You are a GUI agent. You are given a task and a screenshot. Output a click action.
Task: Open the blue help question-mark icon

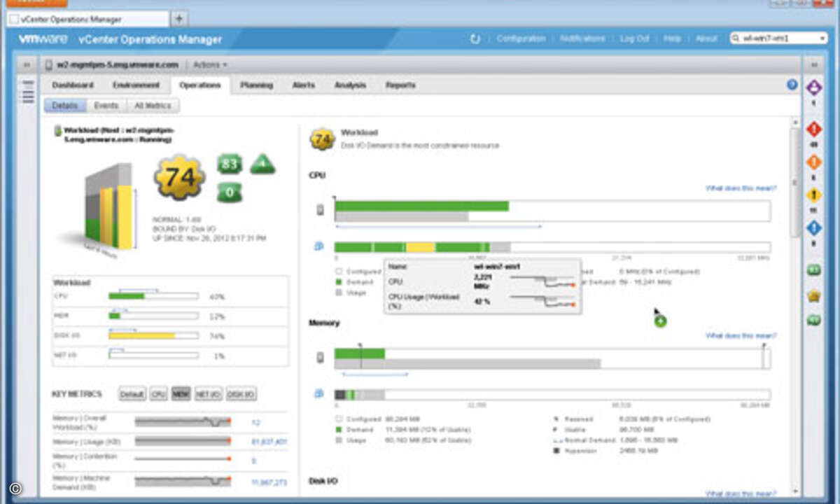tap(792, 85)
